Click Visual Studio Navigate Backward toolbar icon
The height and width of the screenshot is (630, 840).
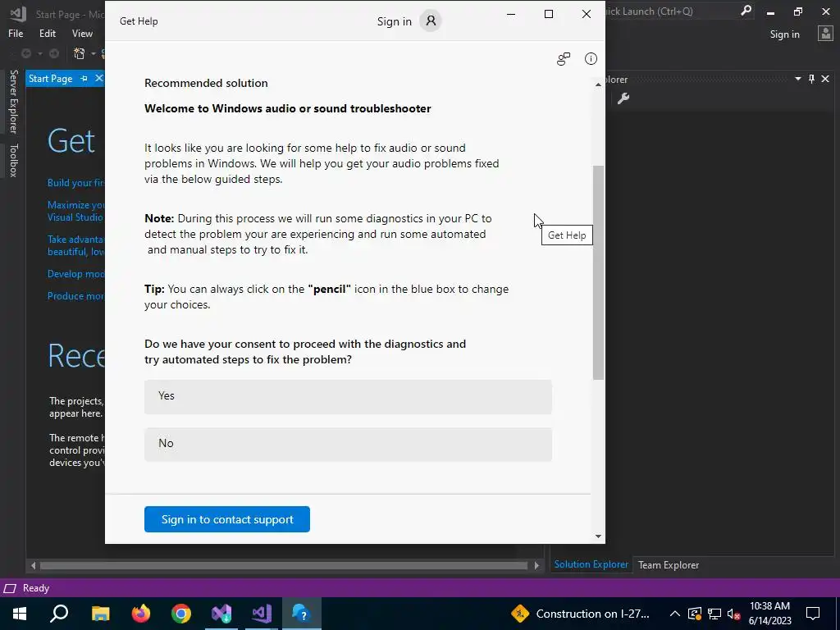click(25, 53)
